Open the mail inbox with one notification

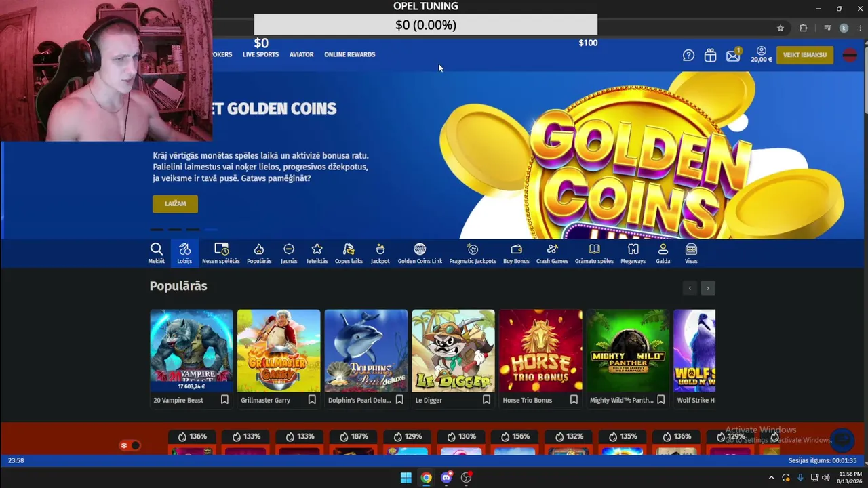733,55
